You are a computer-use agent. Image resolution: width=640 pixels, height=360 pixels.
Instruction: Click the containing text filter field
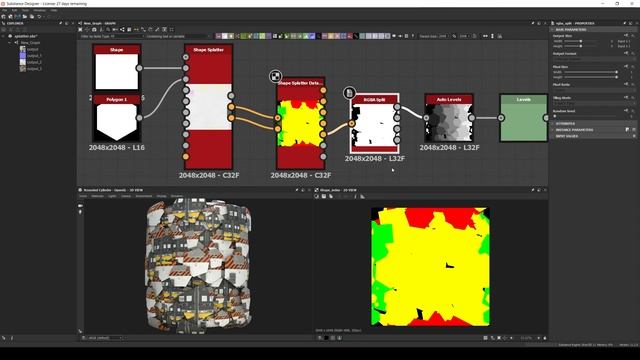[x=178, y=36]
